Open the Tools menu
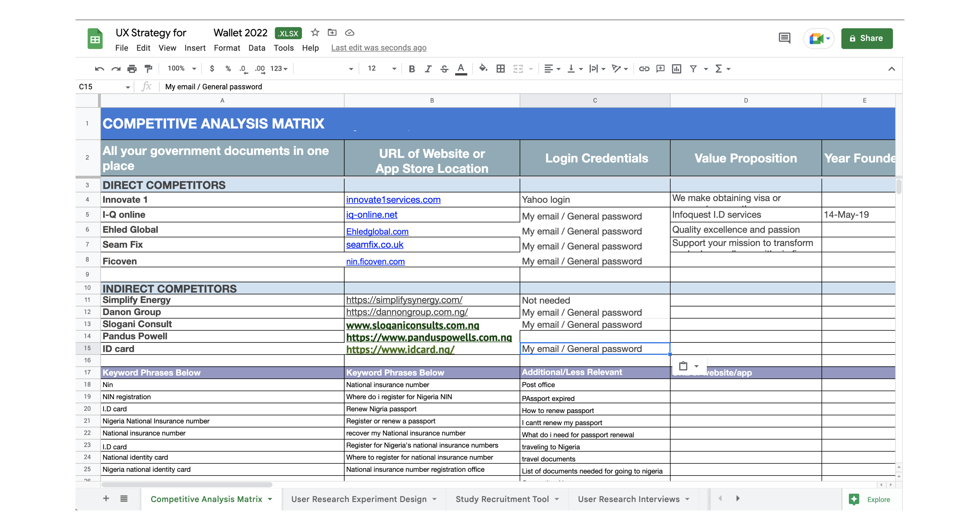This screenshot has width=980, height=529. point(284,48)
